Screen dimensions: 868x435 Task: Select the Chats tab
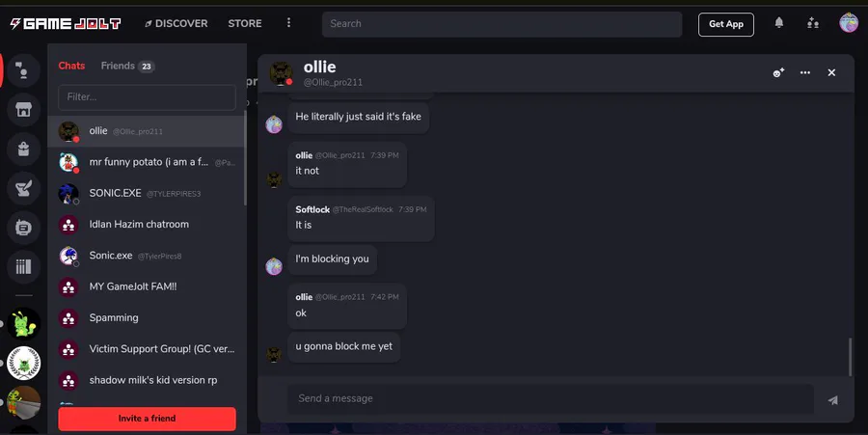pyautogui.click(x=71, y=66)
